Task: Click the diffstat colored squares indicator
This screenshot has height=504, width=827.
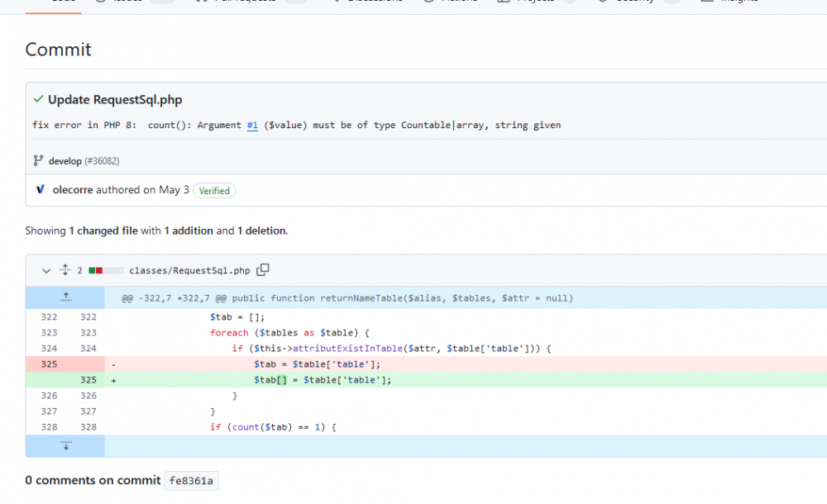Action: [106, 270]
